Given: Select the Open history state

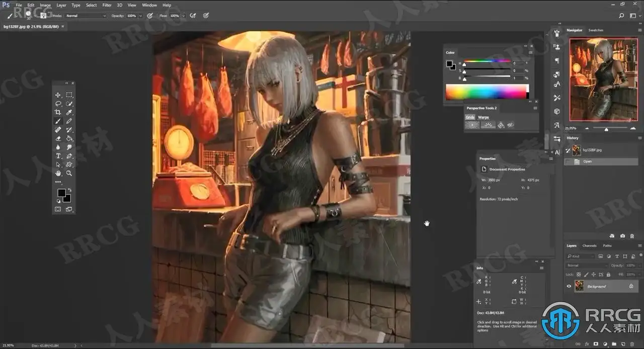Looking at the screenshot, I should pyautogui.click(x=601, y=161).
